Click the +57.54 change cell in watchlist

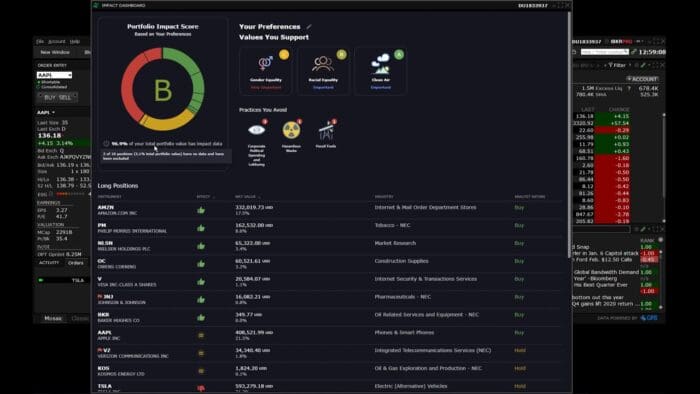coord(612,123)
